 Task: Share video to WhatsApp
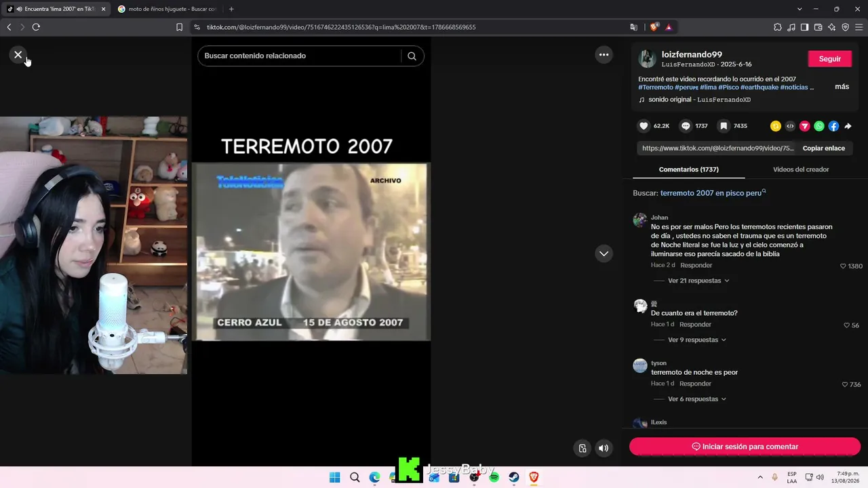(819, 126)
